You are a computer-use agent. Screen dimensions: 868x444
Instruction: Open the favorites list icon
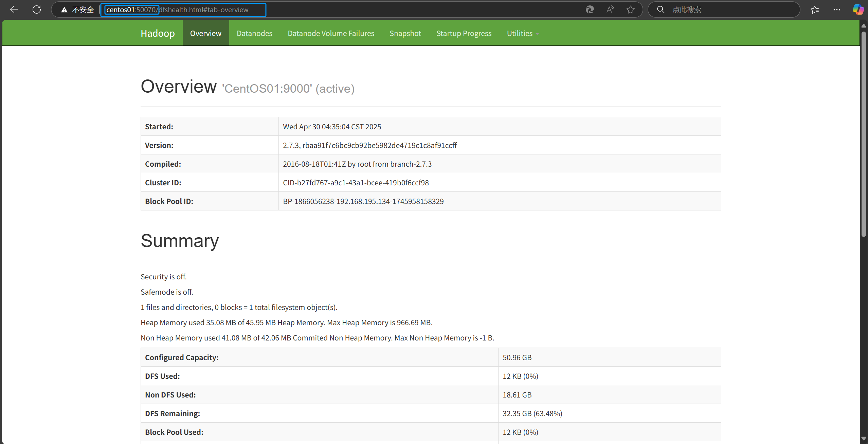coord(815,10)
